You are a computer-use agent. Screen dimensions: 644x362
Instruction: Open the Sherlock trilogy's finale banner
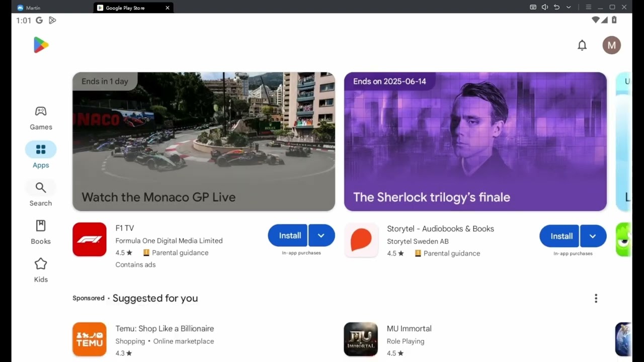click(475, 141)
